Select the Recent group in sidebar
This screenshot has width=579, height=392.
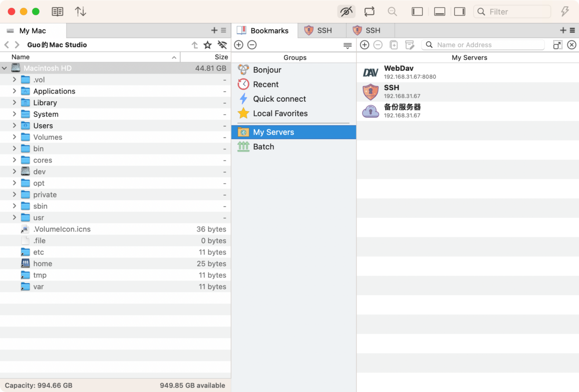pyautogui.click(x=266, y=84)
